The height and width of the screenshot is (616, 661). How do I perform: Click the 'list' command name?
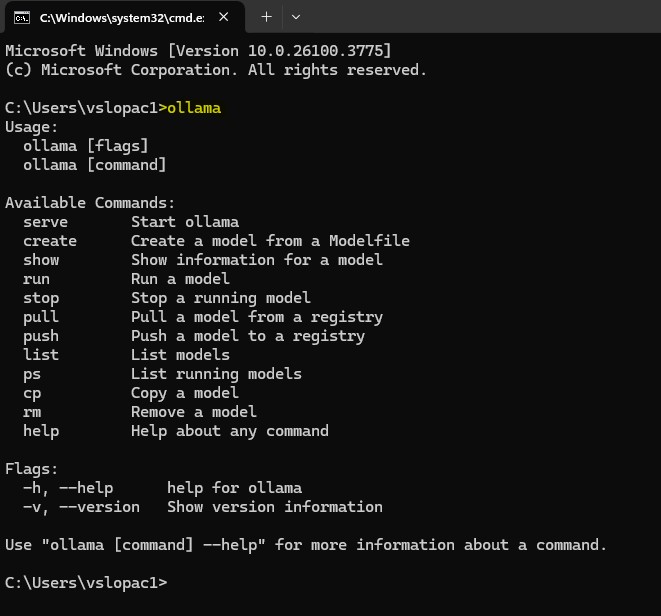tap(41, 355)
